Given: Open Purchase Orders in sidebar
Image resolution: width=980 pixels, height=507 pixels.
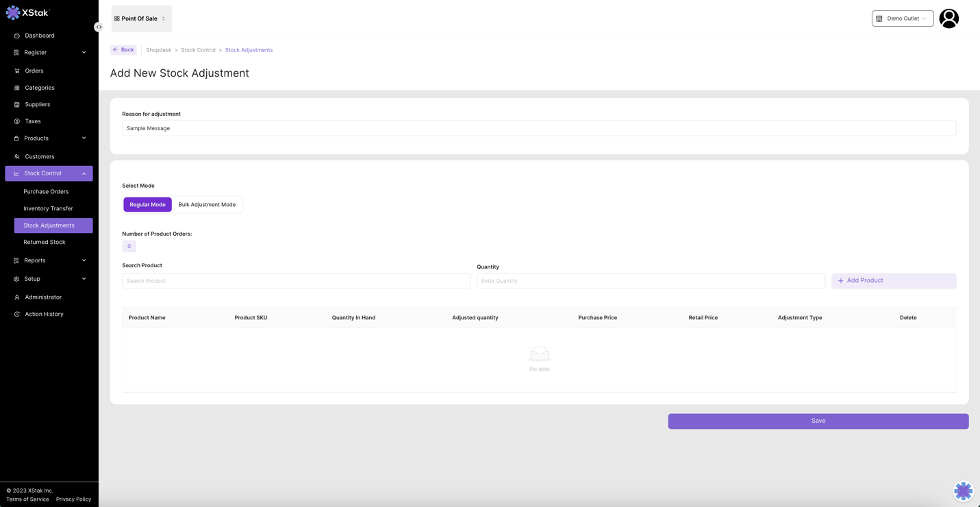Looking at the screenshot, I should tap(46, 192).
